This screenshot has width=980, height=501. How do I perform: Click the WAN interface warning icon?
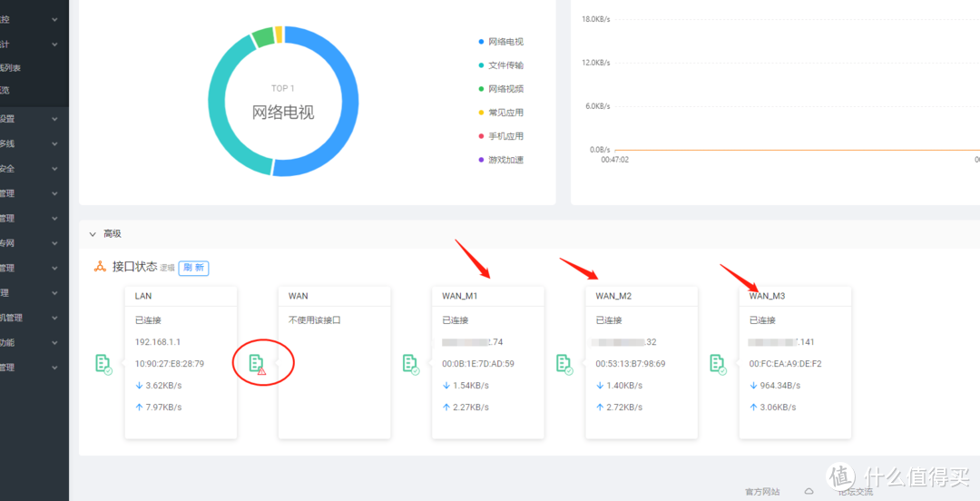click(x=258, y=363)
